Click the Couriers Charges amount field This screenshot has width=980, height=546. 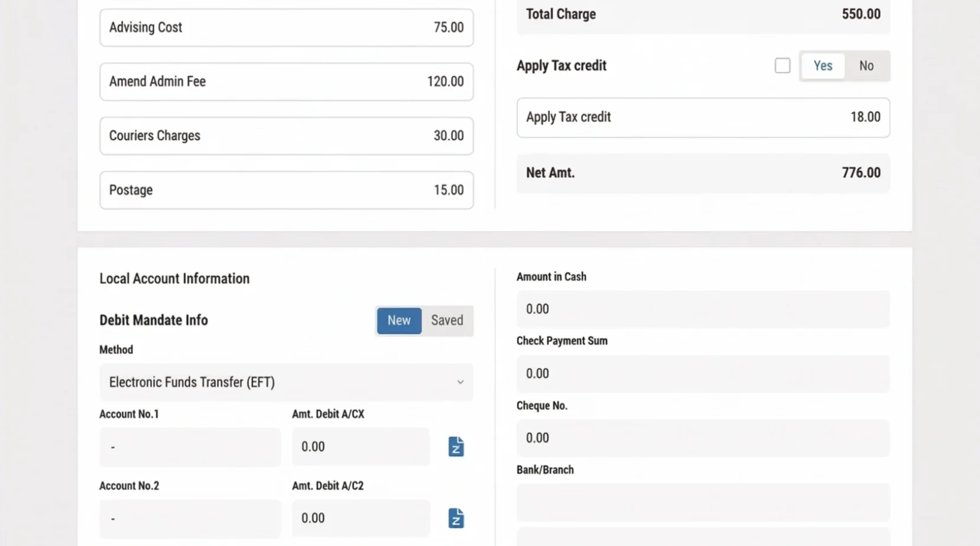click(x=286, y=135)
